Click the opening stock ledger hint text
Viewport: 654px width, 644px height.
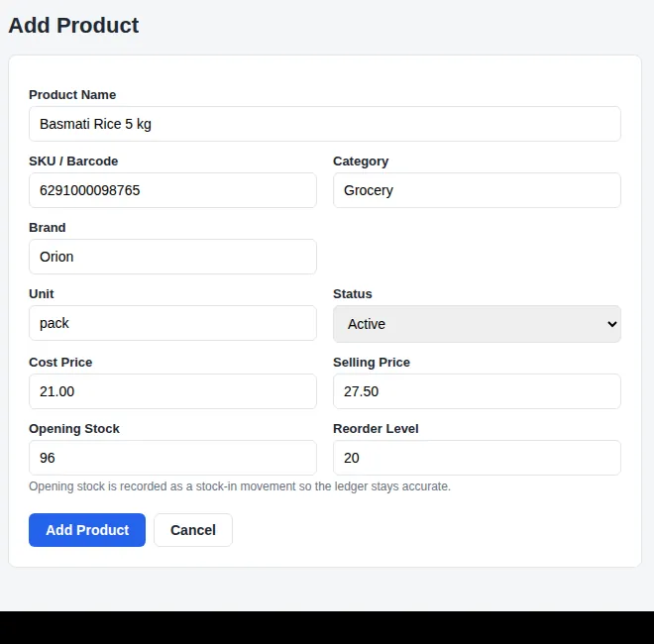point(240,486)
